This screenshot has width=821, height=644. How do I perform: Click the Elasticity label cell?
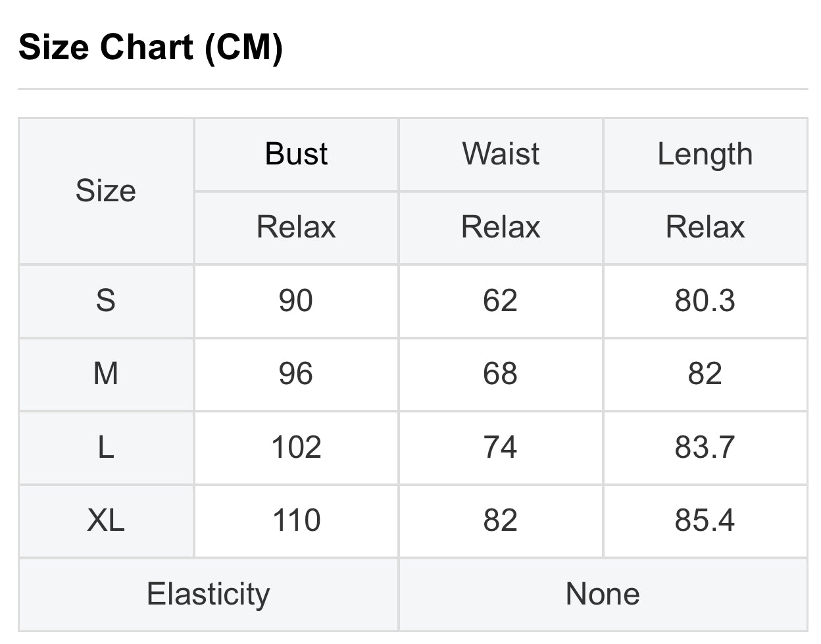(x=208, y=594)
